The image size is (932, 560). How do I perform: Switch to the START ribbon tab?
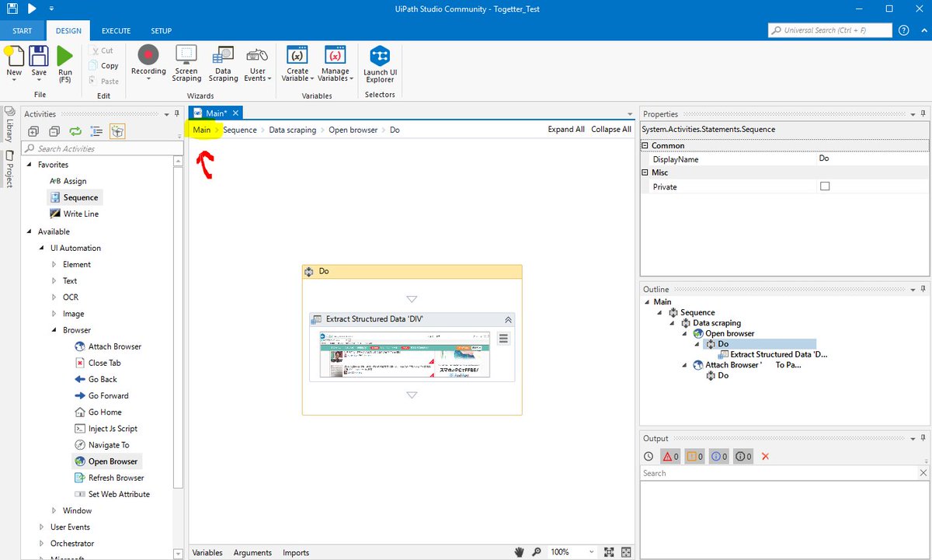click(x=23, y=31)
